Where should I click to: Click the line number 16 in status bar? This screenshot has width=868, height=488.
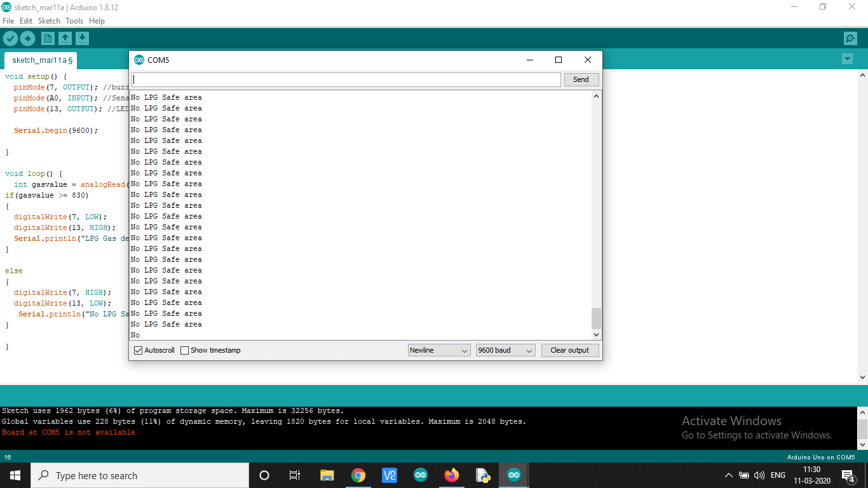click(8, 457)
